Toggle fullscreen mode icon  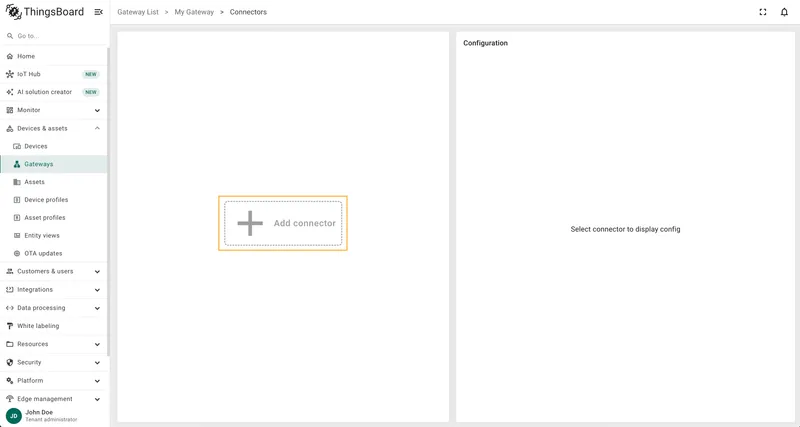(x=763, y=12)
